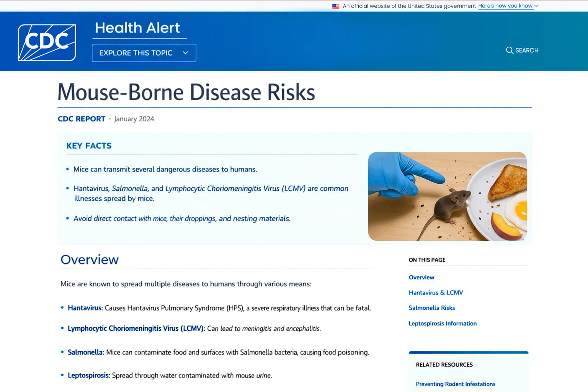Expand "Here's how you know" disclosure
588x392 pixels.
coord(508,6)
